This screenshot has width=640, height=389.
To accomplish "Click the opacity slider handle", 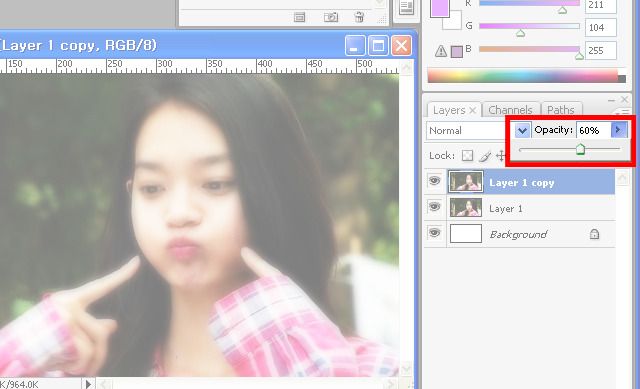I will pyautogui.click(x=580, y=149).
